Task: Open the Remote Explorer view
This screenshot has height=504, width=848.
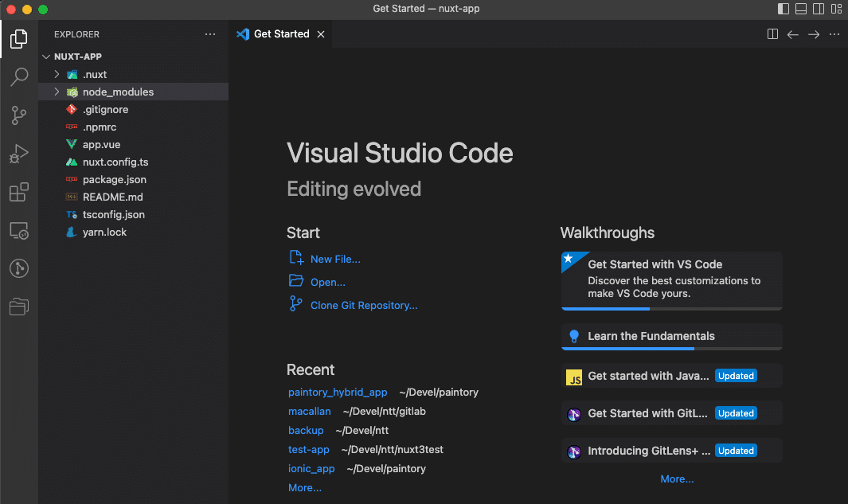Action: click(x=19, y=230)
